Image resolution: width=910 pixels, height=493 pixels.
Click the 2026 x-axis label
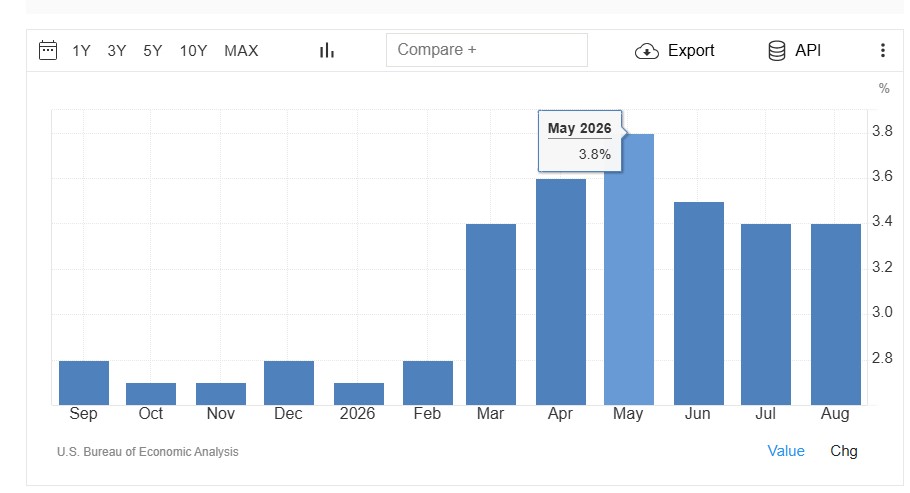(x=358, y=413)
